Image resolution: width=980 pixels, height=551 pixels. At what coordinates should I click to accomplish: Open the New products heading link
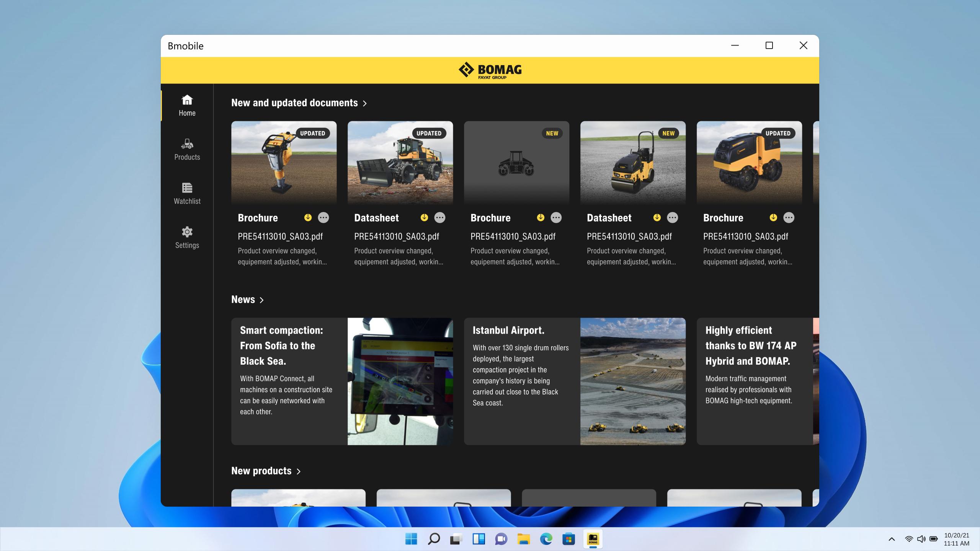click(x=261, y=471)
